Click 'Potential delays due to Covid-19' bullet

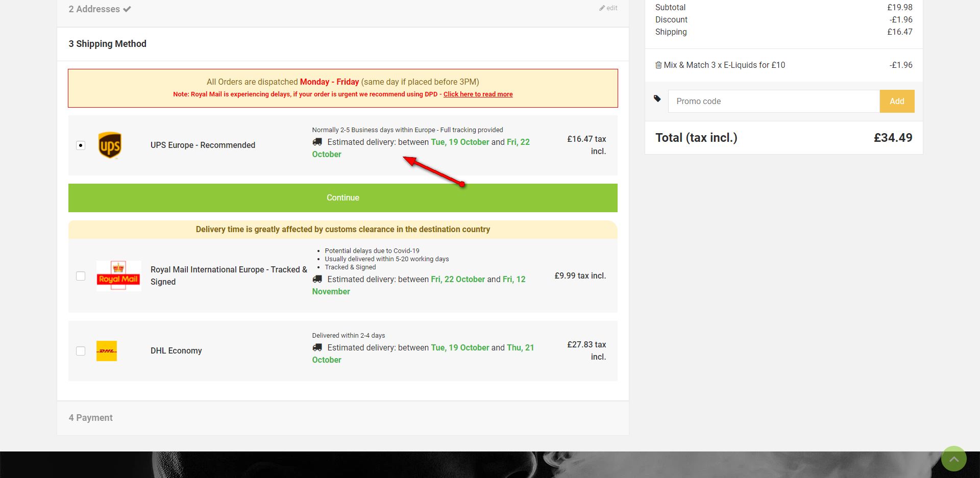[x=372, y=251]
